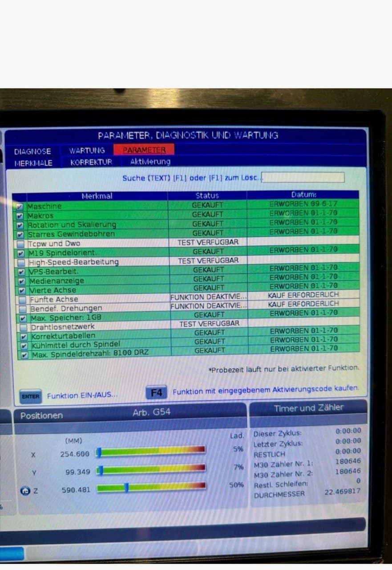Click the F4 key icon to buy function
Screen dimensions: 392x570
point(156,392)
